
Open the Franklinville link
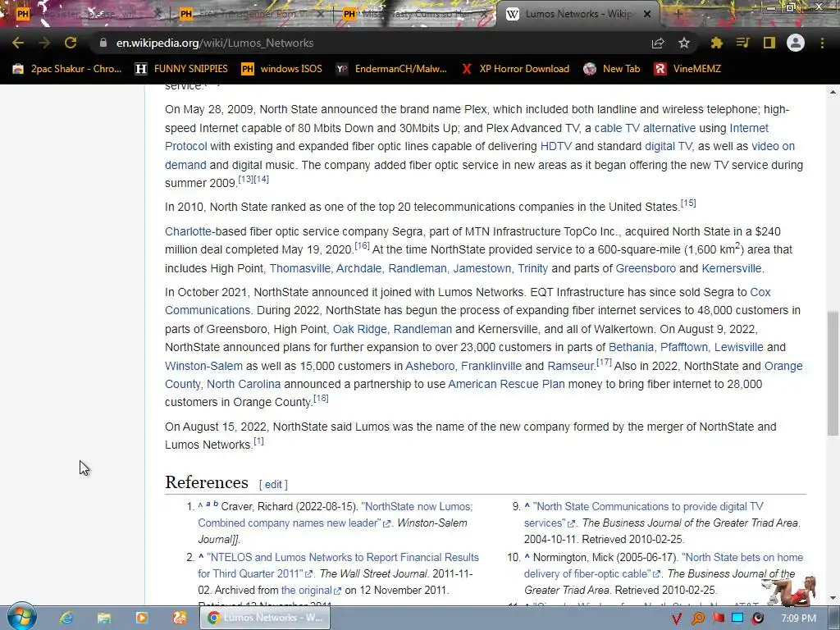tap(491, 366)
